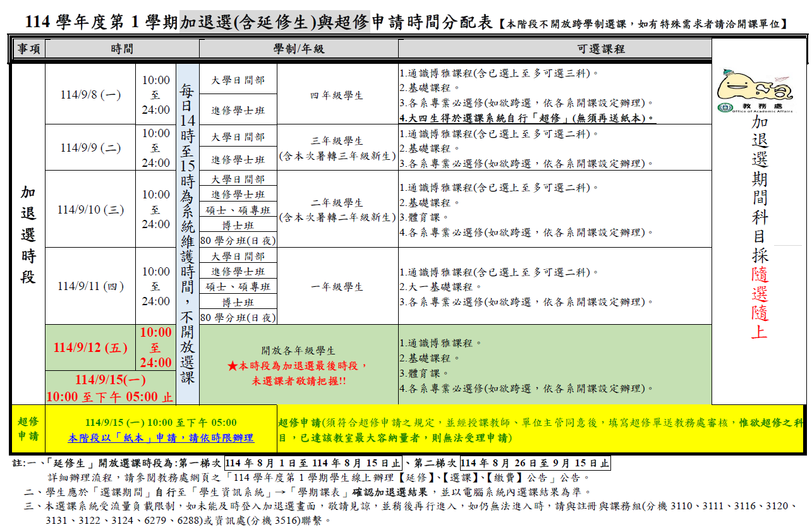Click 80 學分班(日夜) in the 一年級學生 block
Image resolution: width=812 pixels, height=532 pixels.
click(238, 317)
